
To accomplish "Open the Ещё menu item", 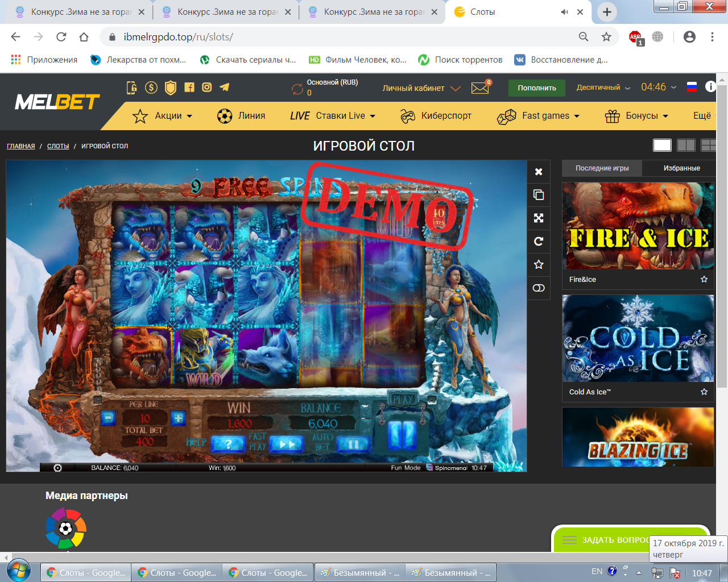I will point(702,115).
